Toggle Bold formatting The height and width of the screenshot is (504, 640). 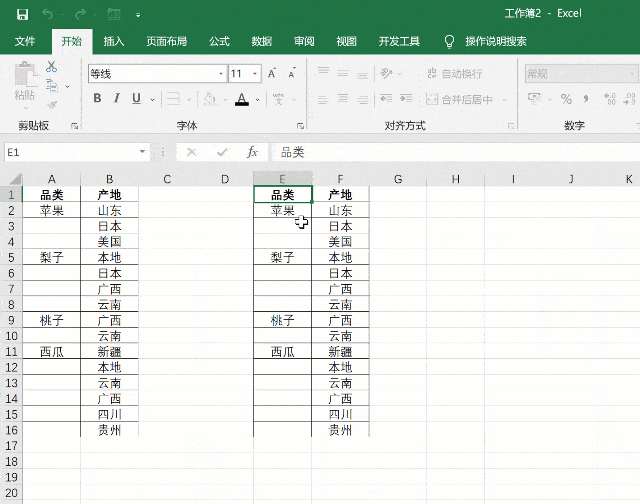(x=97, y=98)
